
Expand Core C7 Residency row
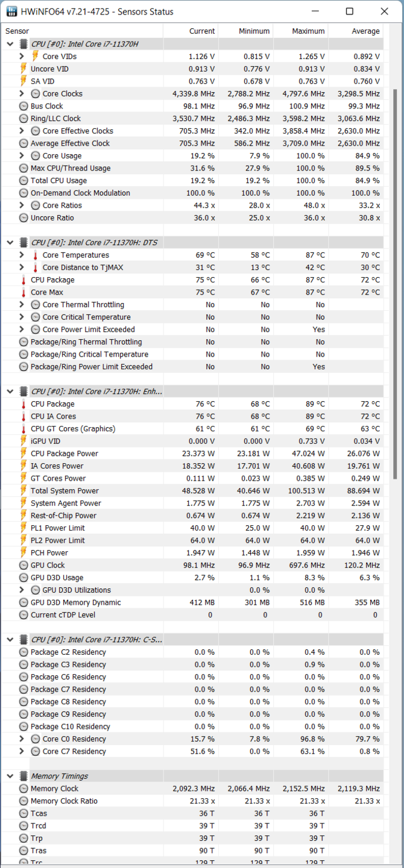point(22,751)
